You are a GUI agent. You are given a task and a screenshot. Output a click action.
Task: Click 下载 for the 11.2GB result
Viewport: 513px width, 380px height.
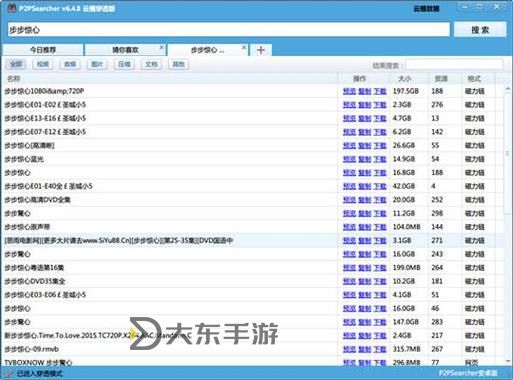click(380, 213)
